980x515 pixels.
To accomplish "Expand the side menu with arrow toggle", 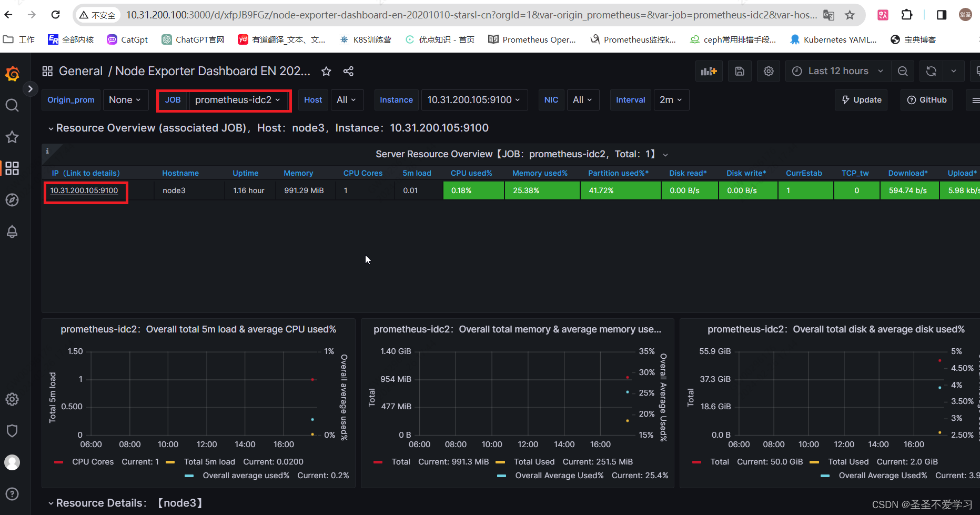I will 31,89.
